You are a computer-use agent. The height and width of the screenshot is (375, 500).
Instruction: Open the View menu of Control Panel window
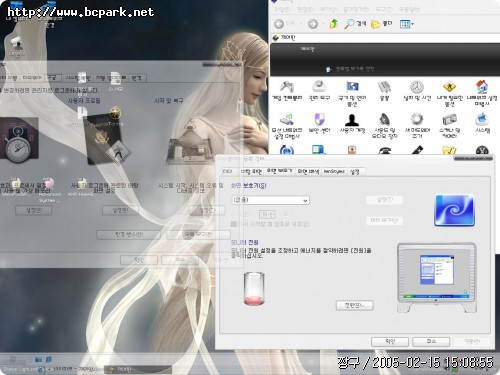coord(328,9)
